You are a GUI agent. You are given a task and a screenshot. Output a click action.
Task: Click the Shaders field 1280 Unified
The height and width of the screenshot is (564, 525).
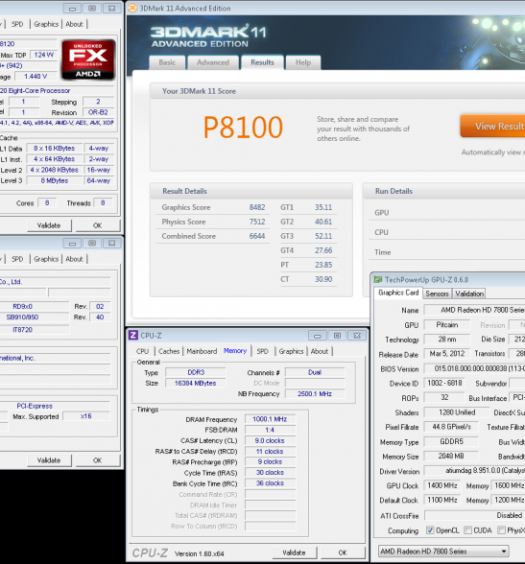click(x=457, y=412)
